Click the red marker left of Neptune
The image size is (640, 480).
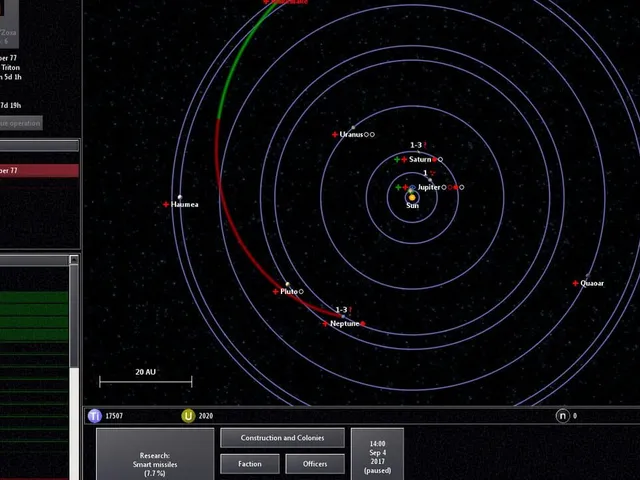point(325,324)
